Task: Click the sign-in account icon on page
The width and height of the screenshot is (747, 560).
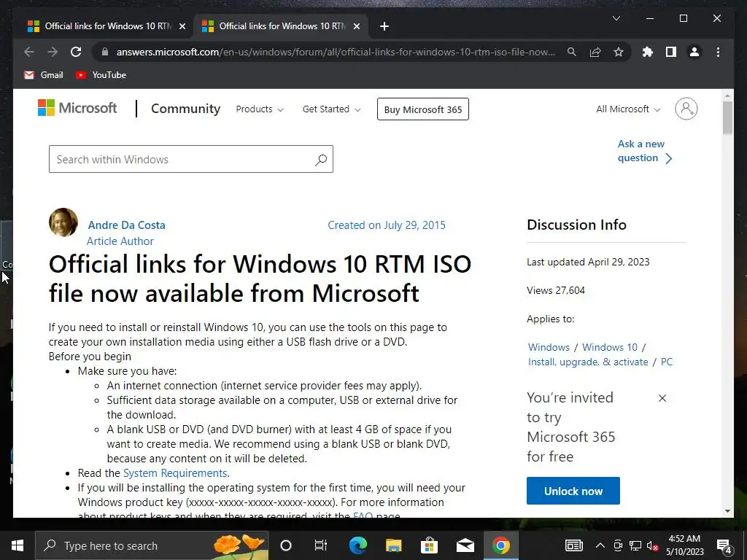Action: 686,109
